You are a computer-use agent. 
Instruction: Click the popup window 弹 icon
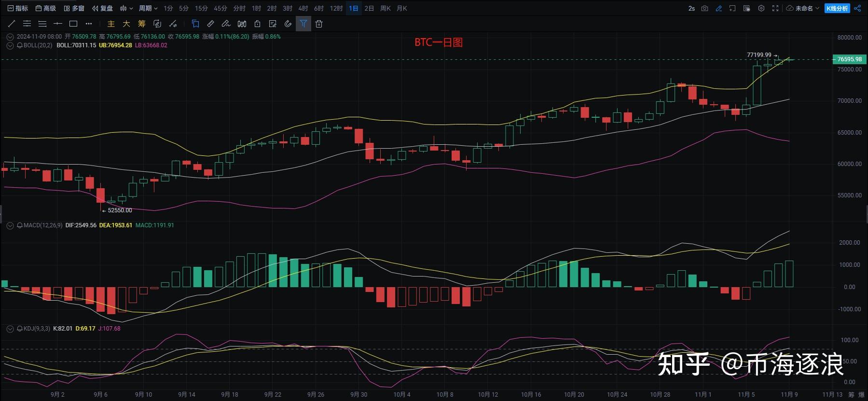(x=747, y=8)
